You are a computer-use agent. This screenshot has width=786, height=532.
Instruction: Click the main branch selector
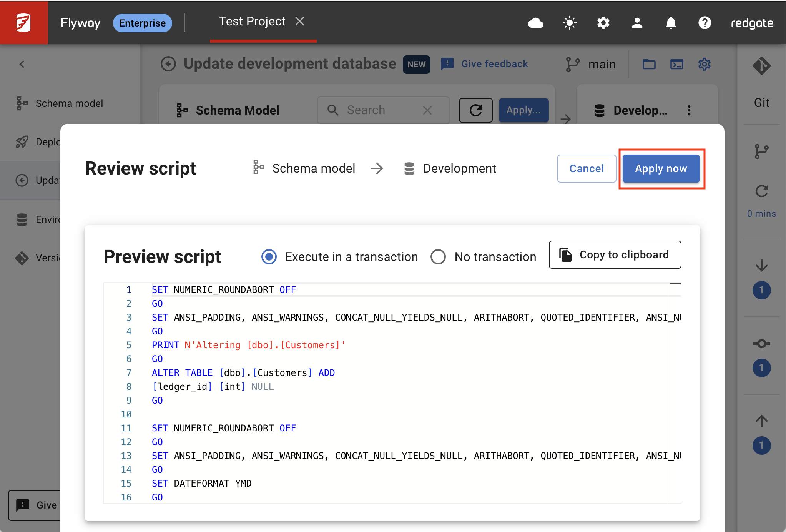click(x=591, y=64)
